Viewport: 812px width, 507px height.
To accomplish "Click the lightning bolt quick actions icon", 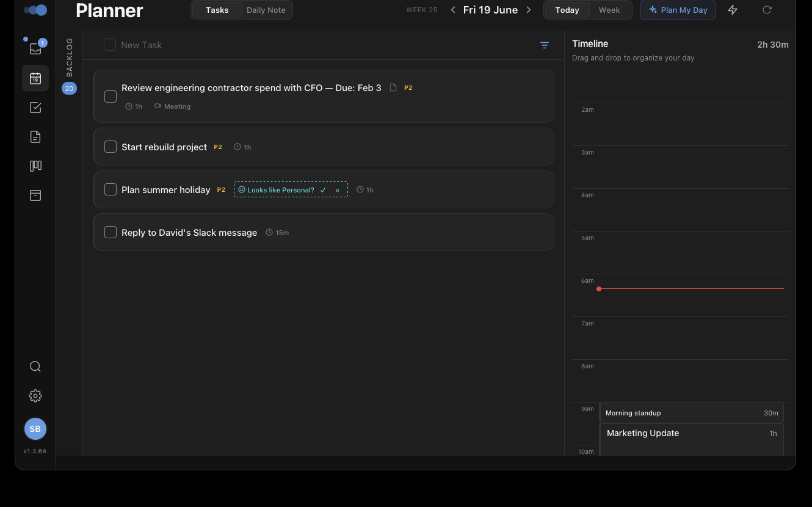I will [x=733, y=10].
